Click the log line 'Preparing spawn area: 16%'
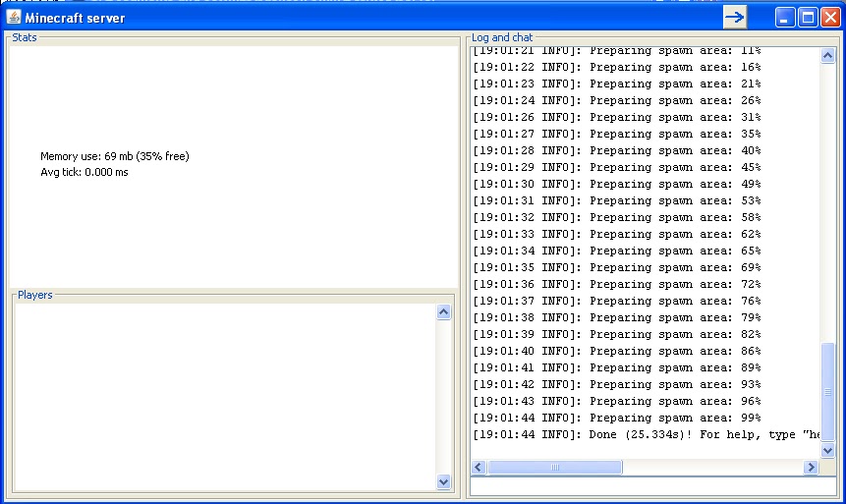Viewport: 846px width, 504px height. pos(617,67)
